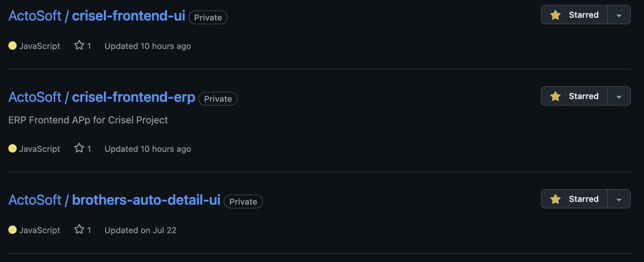Open star lists dropdown for brothers-auto-detail-ui

(x=619, y=199)
